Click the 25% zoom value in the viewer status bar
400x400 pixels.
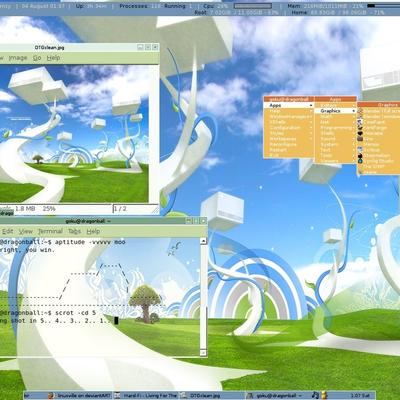tap(49, 209)
